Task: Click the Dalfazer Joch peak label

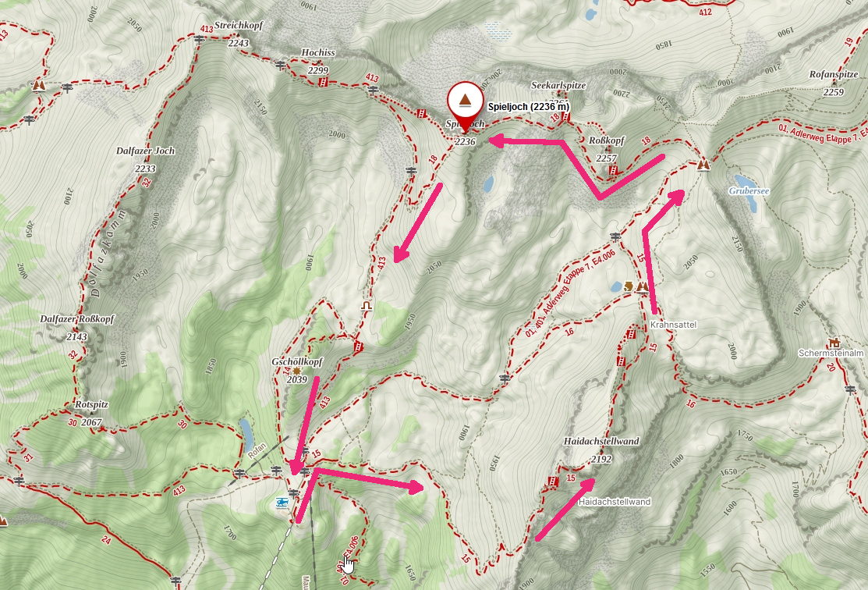Action: [146, 150]
